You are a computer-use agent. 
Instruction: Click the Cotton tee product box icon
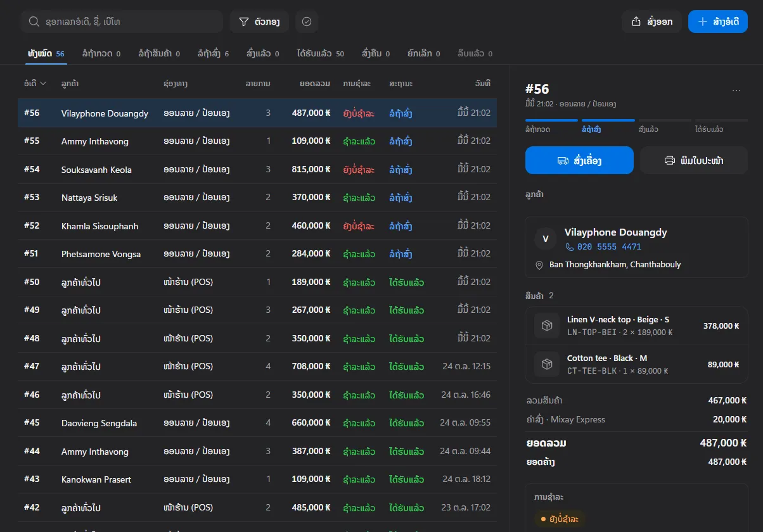click(546, 364)
